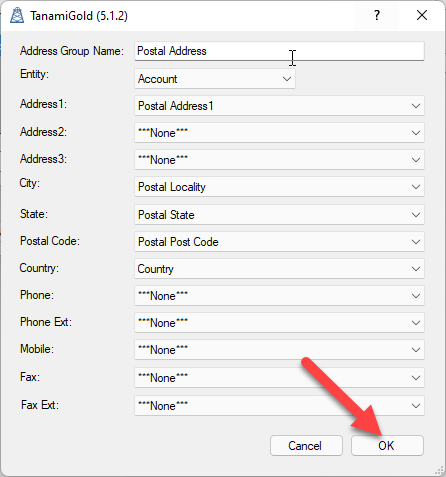Image resolution: width=446 pixels, height=477 pixels.
Task: Open the City dropdown showing Postal Locality
Action: [279, 187]
